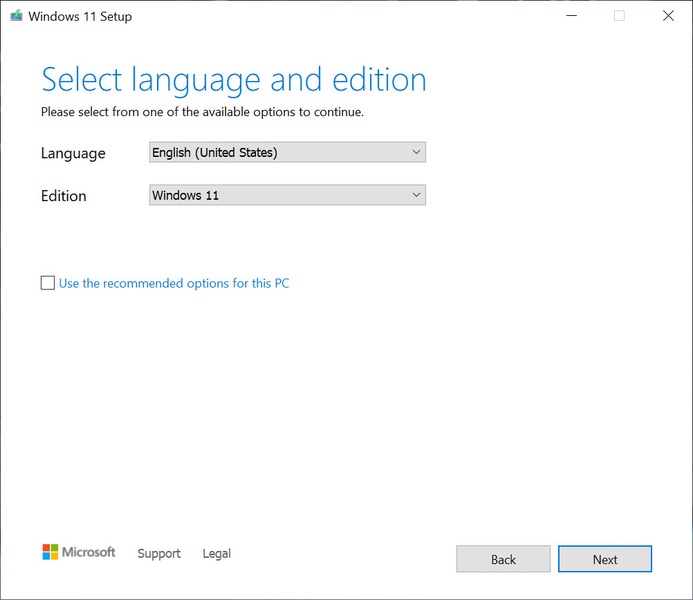This screenshot has width=693, height=600.
Task: Go back with the Back button
Action: [503, 559]
